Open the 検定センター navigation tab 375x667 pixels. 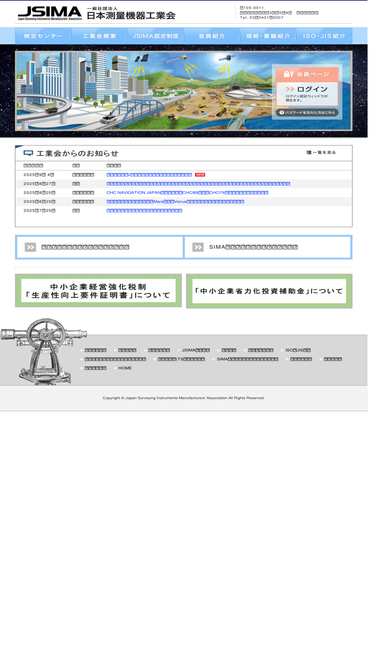(43, 36)
